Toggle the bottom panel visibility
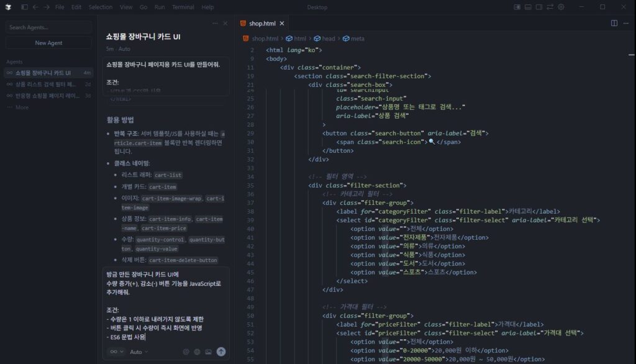This screenshot has width=636, height=364. (527, 6)
